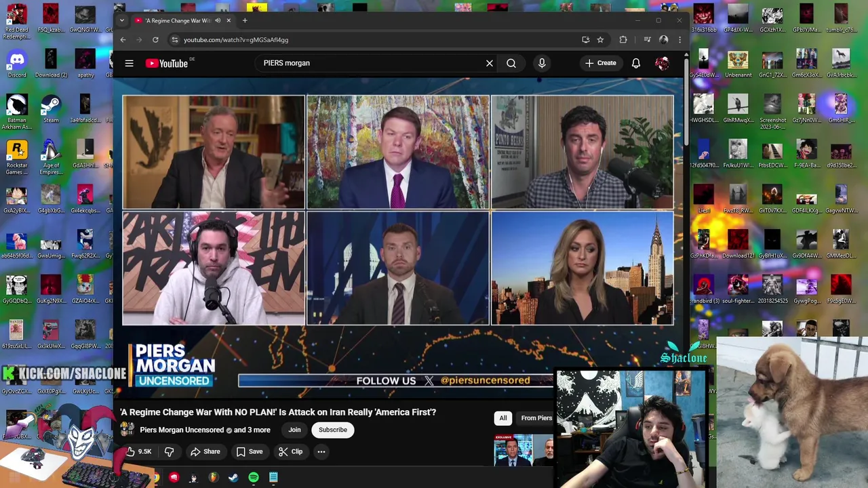Image resolution: width=868 pixels, height=488 pixels.
Task: Open FL Studio fruit taskbar icon
Action: 214,478
